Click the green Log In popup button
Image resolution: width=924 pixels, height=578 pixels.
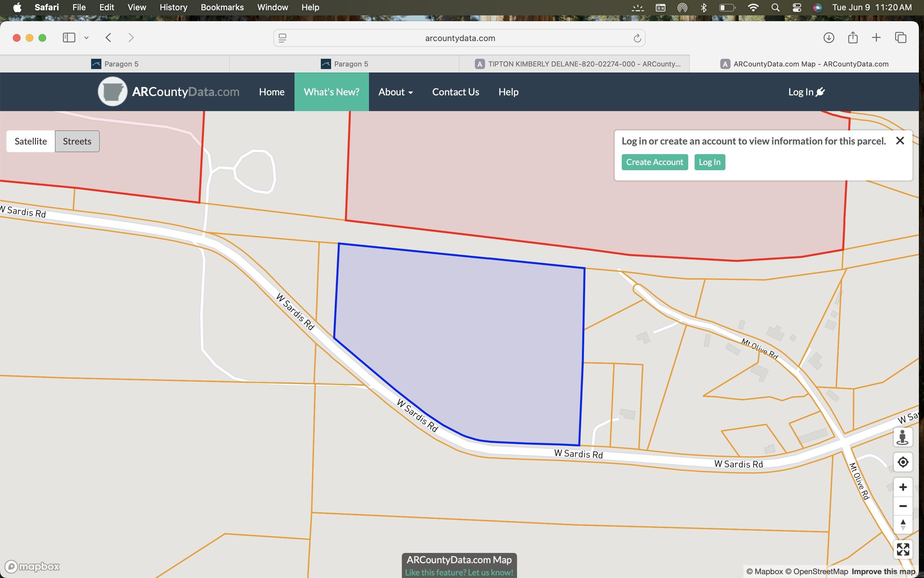tap(709, 162)
